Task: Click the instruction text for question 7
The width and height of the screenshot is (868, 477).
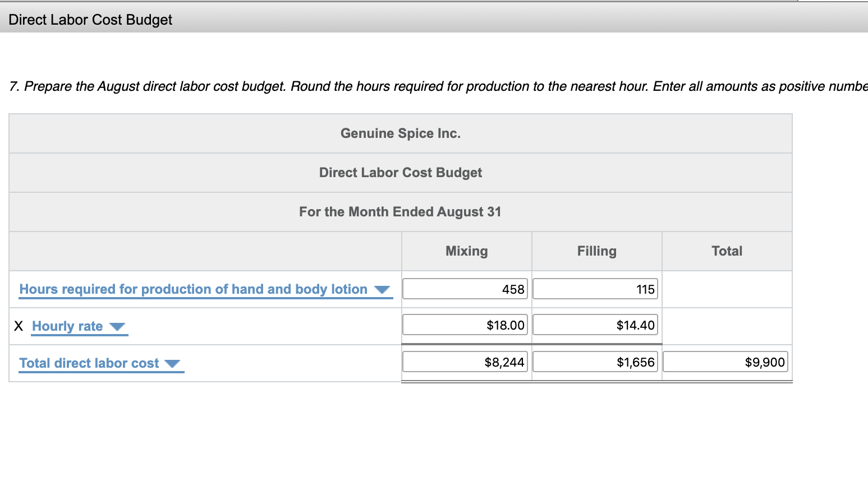Action: tap(438, 86)
